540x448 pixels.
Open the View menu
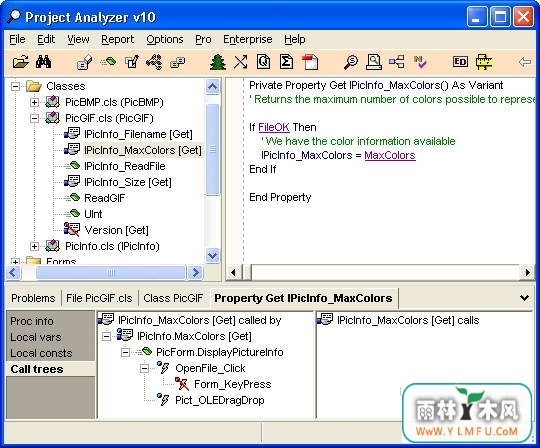click(x=78, y=39)
